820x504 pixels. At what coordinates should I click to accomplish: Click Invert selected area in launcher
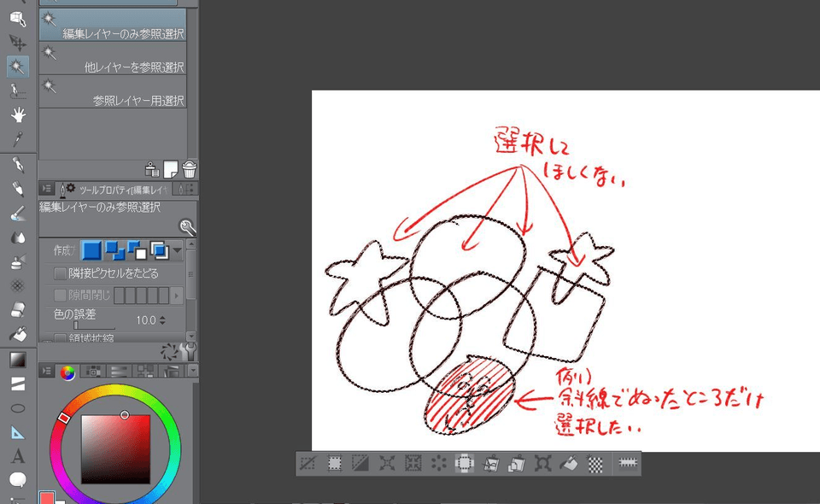tap(360, 463)
